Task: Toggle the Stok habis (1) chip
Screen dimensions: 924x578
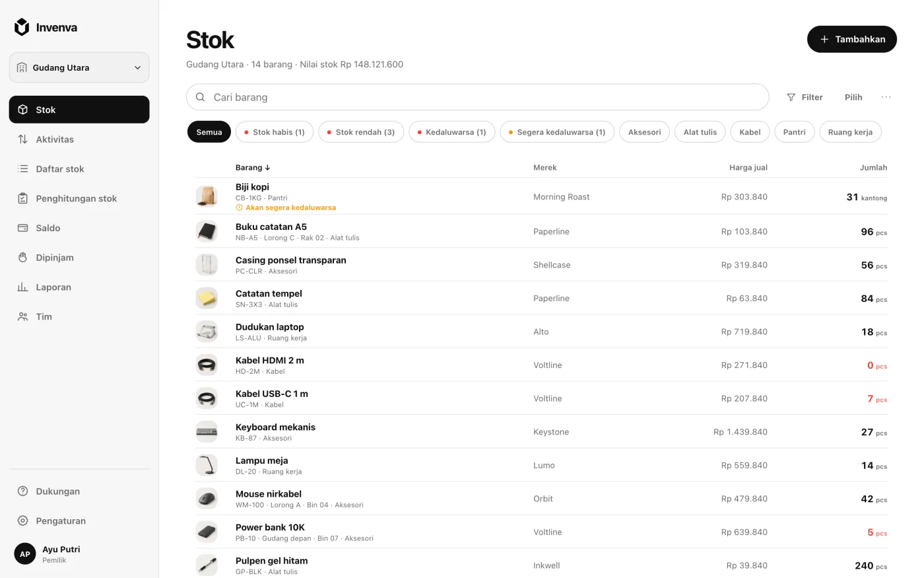Action: coord(275,132)
